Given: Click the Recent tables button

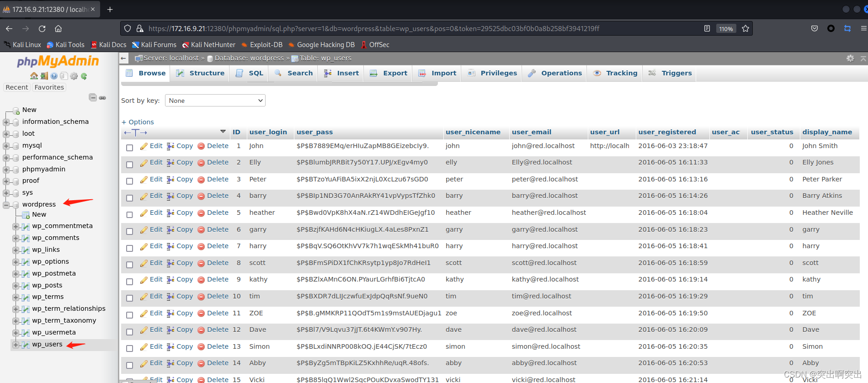Looking at the screenshot, I should [17, 87].
